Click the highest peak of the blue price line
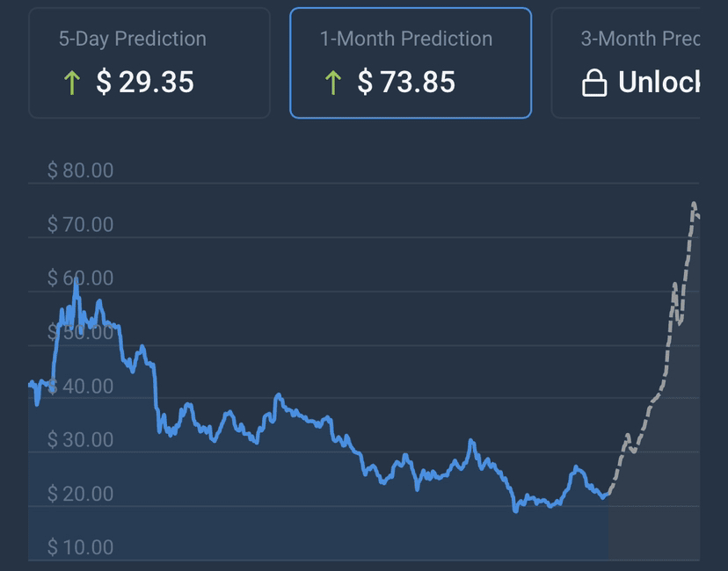The height and width of the screenshot is (571, 728). (x=76, y=278)
